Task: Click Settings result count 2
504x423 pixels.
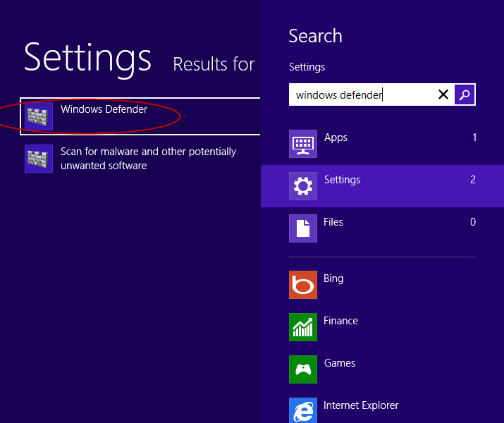Action: coord(473,180)
